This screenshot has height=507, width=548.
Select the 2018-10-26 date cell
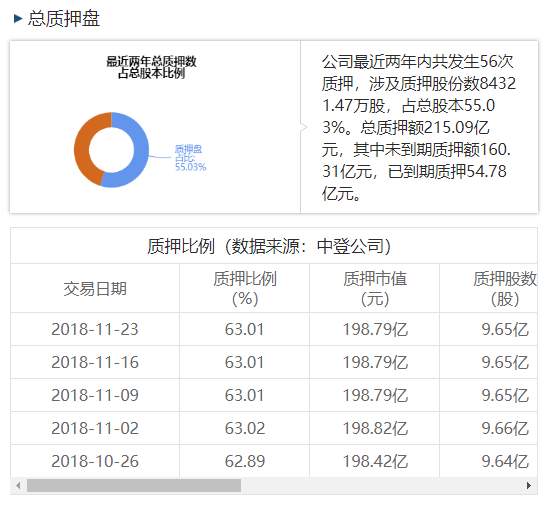click(95, 461)
